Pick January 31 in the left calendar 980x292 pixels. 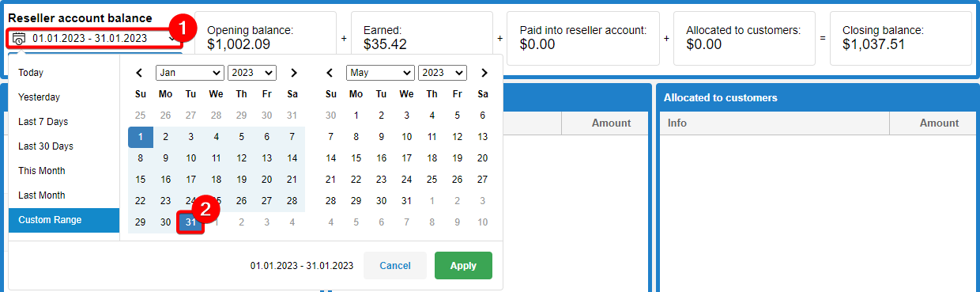pos(190,223)
